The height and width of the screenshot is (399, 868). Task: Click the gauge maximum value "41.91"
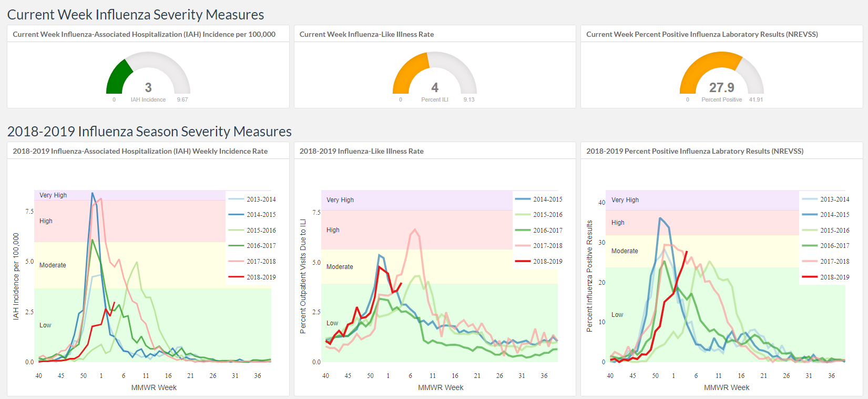click(x=756, y=99)
